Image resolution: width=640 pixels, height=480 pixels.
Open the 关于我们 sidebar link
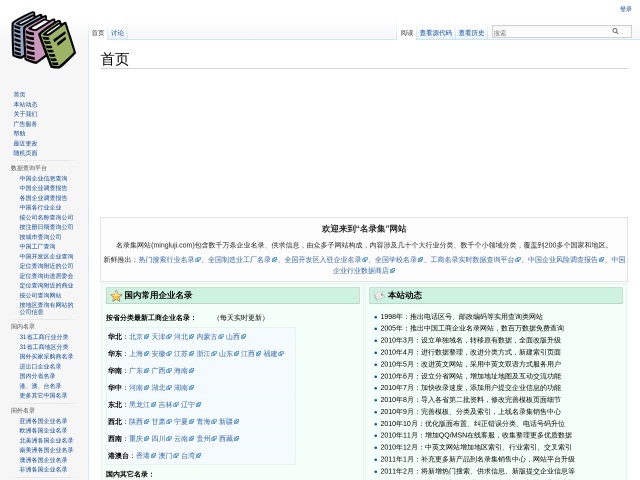(x=25, y=114)
